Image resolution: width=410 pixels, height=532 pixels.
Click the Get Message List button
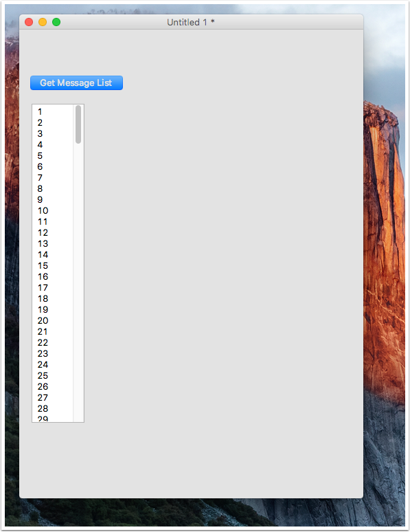(x=76, y=82)
